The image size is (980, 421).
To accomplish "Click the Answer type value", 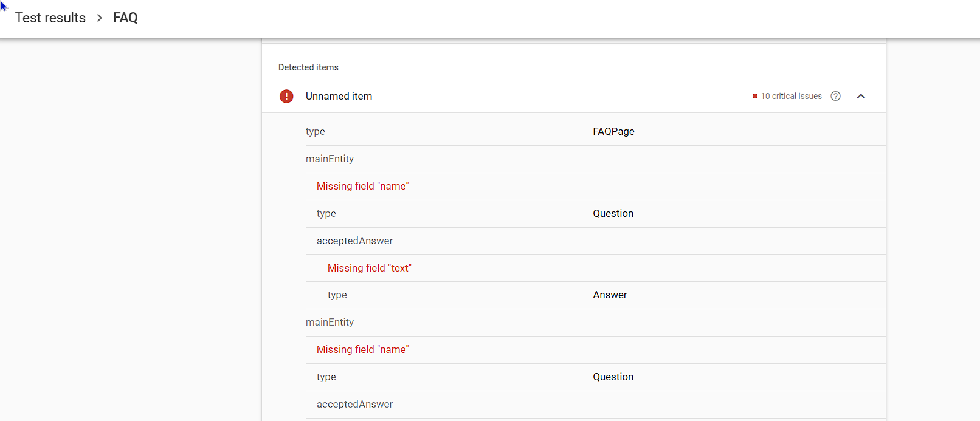I will tap(610, 295).
